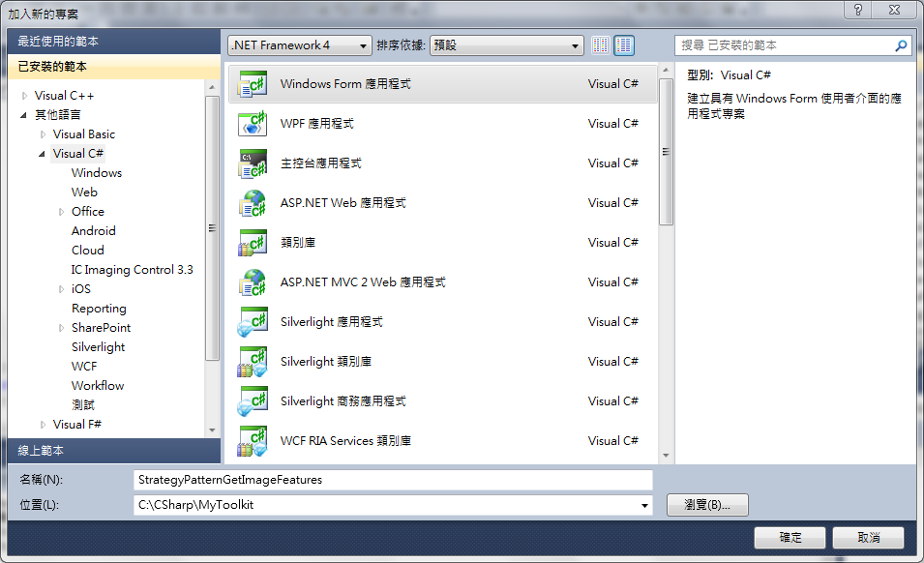Click the tree panel scroll up arrow
924x563 pixels.
tap(212, 87)
